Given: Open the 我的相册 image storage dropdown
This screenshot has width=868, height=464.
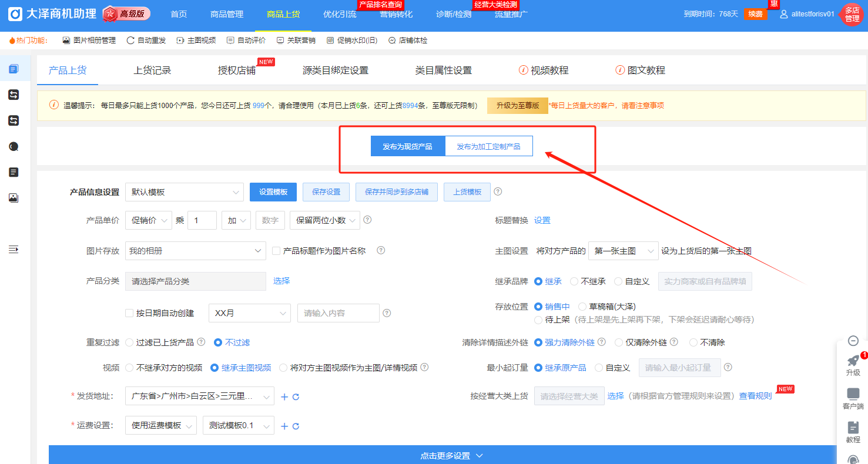Looking at the screenshot, I should coord(196,251).
